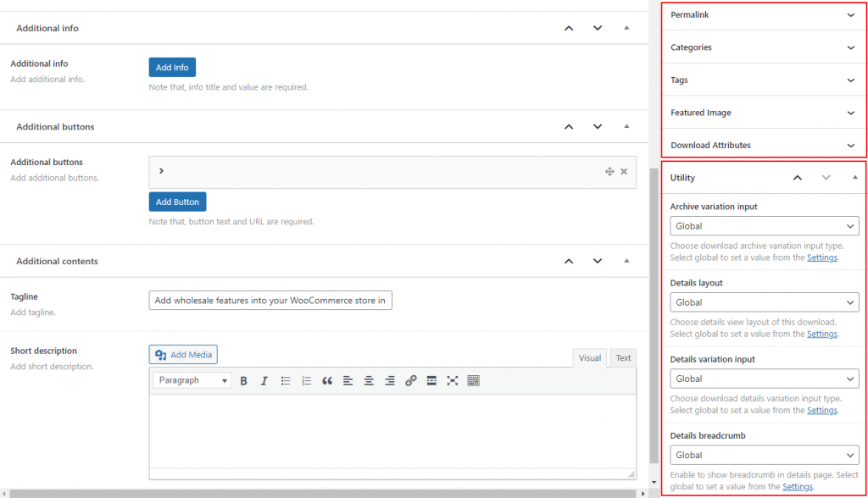Click the editor resize handle corner
This screenshot has width=868, height=498.
[x=631, y=475]
